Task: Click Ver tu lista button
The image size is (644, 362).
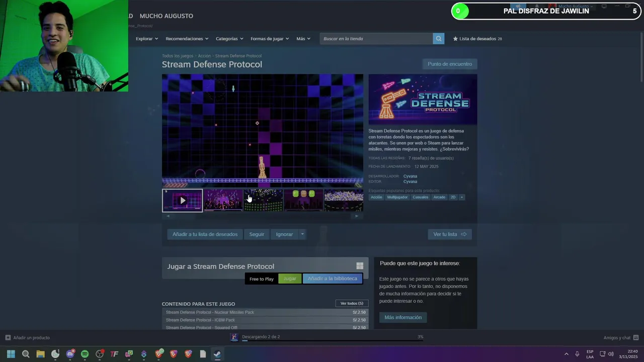Action: (450, 234)
